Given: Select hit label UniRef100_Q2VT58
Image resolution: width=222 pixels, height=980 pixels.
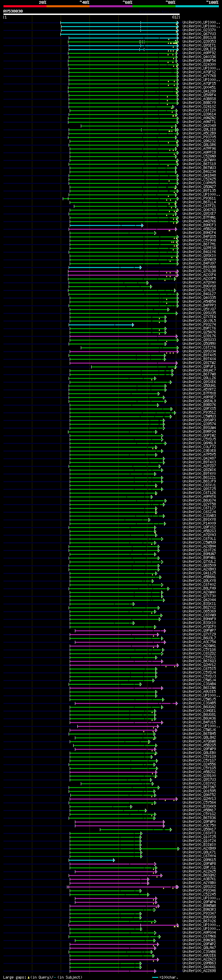Looking at the screenshot, I should click(199, 504).
